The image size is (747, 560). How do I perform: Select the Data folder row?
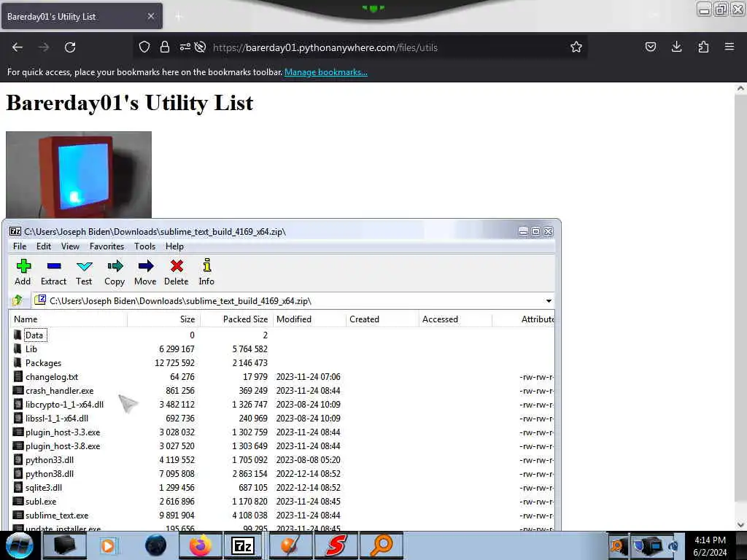pos(282,335)
